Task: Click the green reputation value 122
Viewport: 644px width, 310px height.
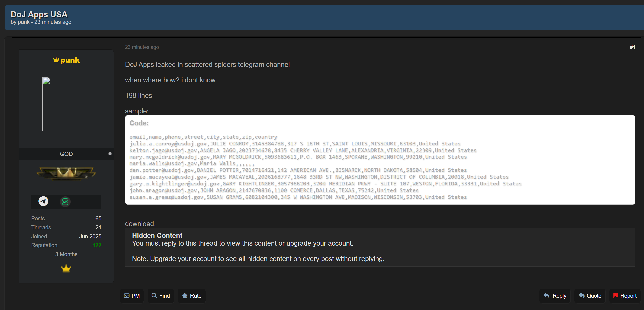Action: point(97,245)
